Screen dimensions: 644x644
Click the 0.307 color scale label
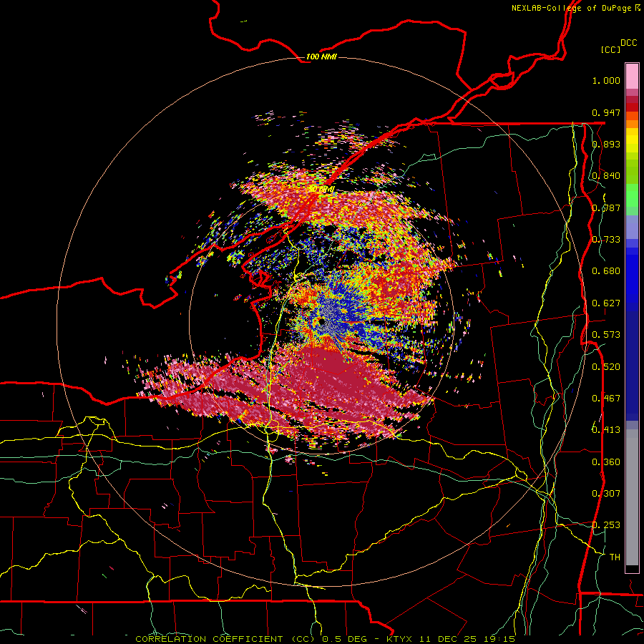pyautogui.click(x=606, y=494)
